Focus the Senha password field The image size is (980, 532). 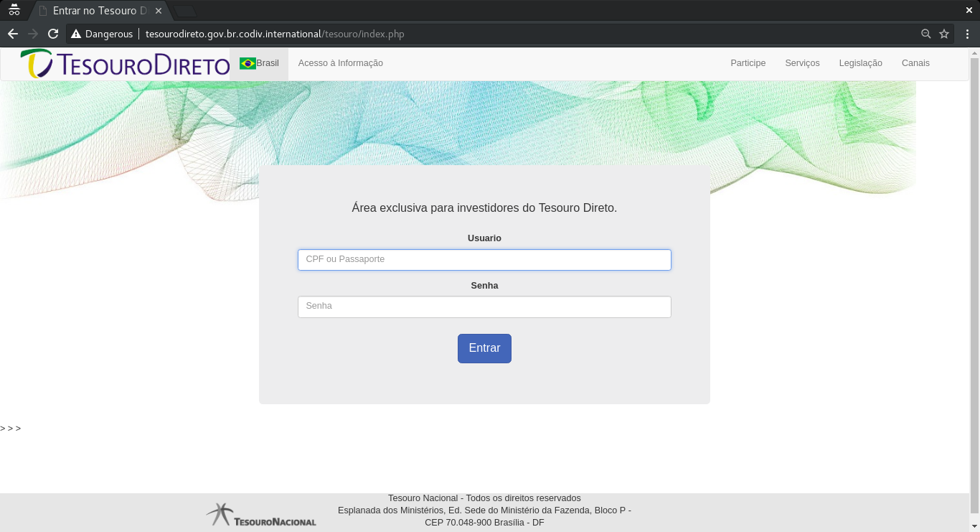(484, 307)
